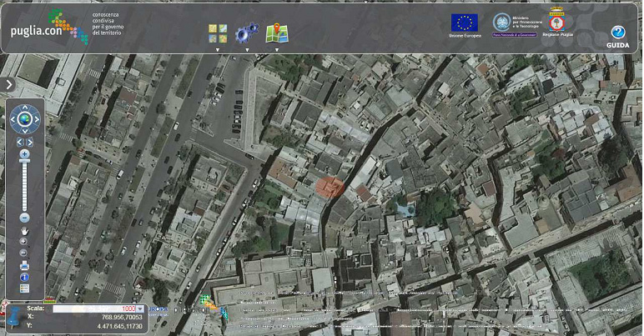Open the map with location pin icon
The image size is (644, 336).
(277, 33)
